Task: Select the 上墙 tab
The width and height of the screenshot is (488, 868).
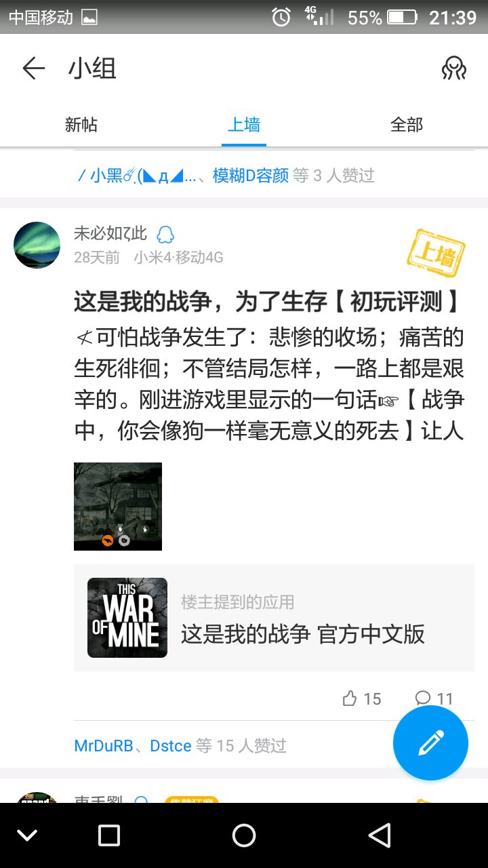Action: tap(244, 125)
